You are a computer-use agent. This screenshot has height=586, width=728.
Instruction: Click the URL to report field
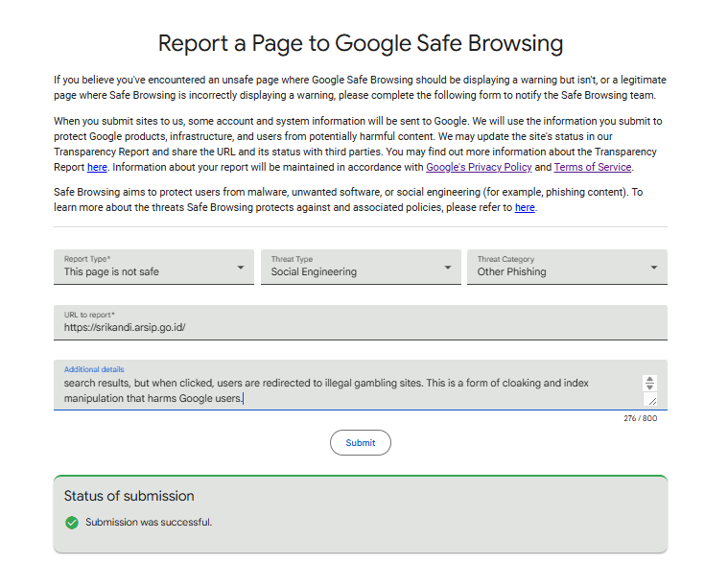pyautogui.click(x=361, y=322)
